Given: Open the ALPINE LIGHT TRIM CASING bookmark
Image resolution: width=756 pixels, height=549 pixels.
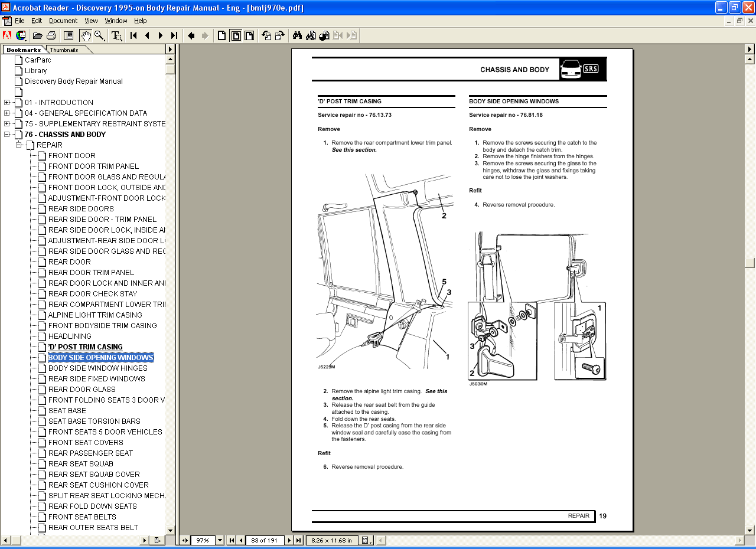Looking at the screenshot, I should click(x=95, y=315).
